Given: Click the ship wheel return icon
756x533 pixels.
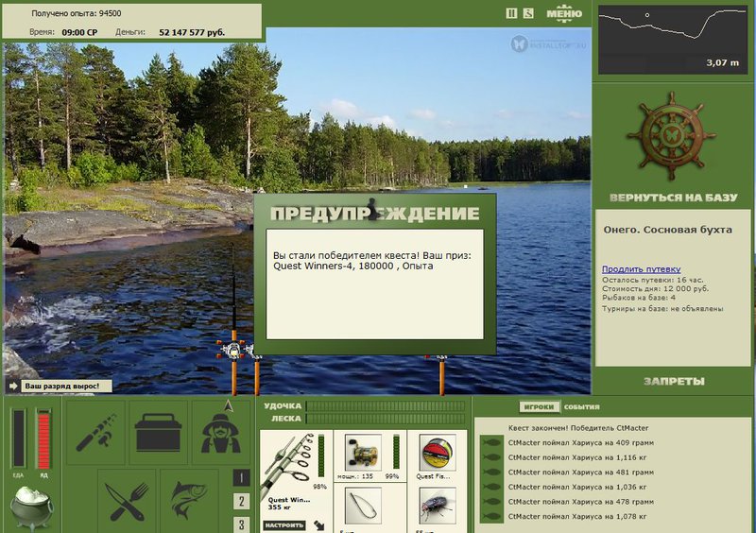Looking at the screenshot, I should click(x=671, y=136).
